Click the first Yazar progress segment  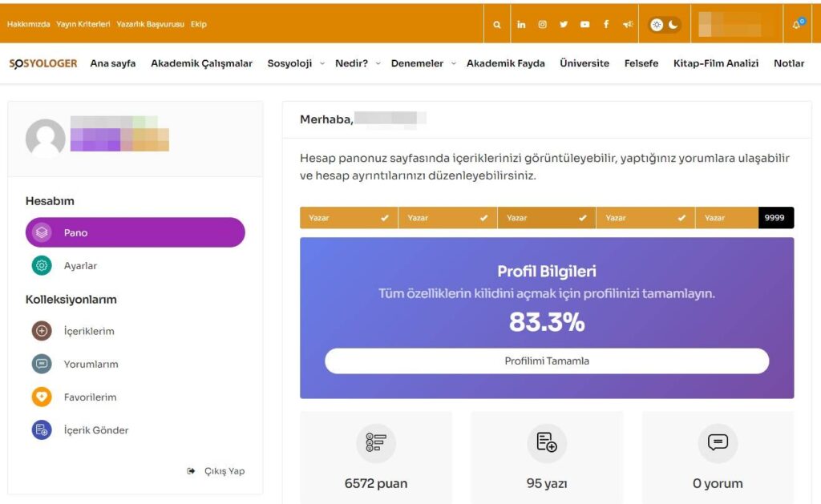(349, 218)
